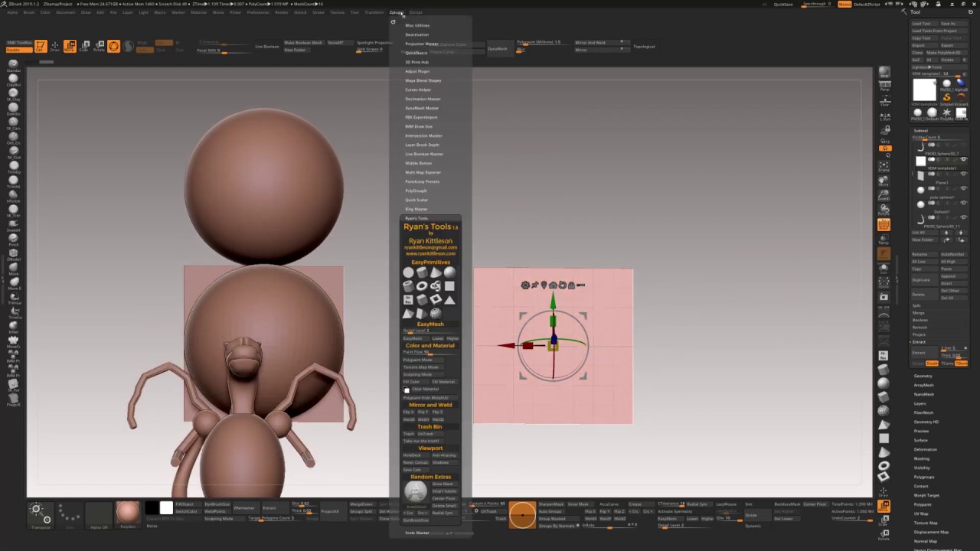Viewport: 980px width, 551px height.
Task: Expand Polygroups section in Tool palette
Action: point(924,477)
